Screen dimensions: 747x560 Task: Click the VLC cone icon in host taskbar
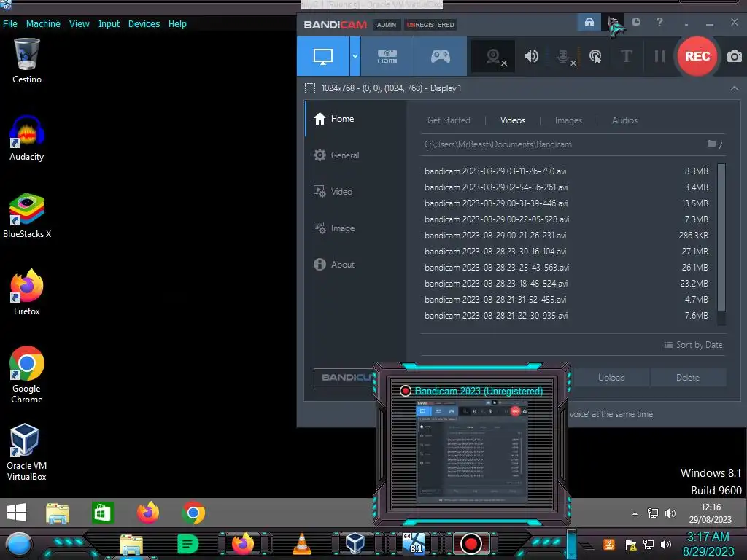point(301,544)
